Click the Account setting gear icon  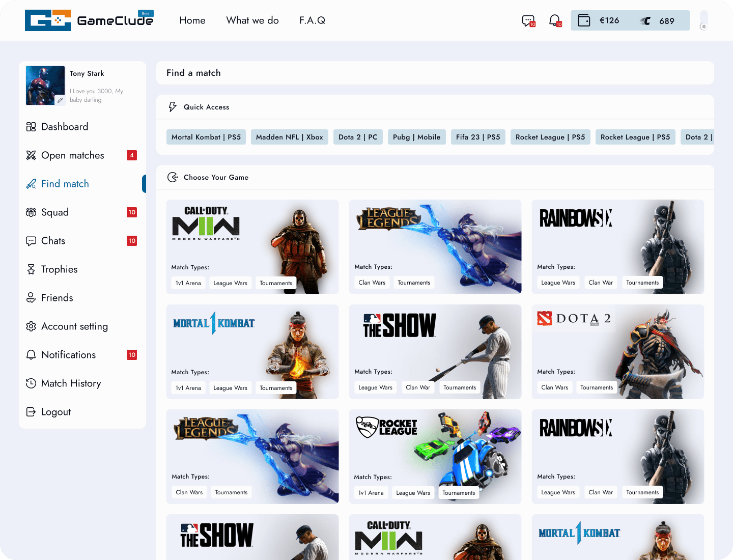(31, 326)
